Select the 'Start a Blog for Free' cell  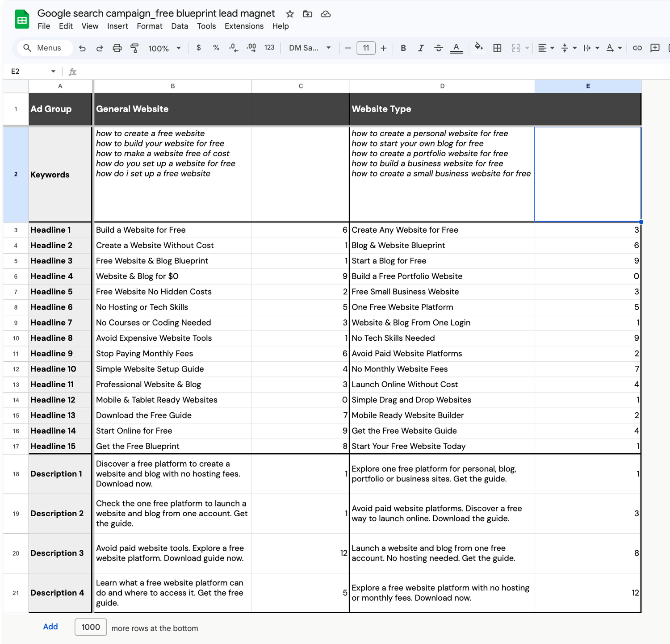(442, 261)
